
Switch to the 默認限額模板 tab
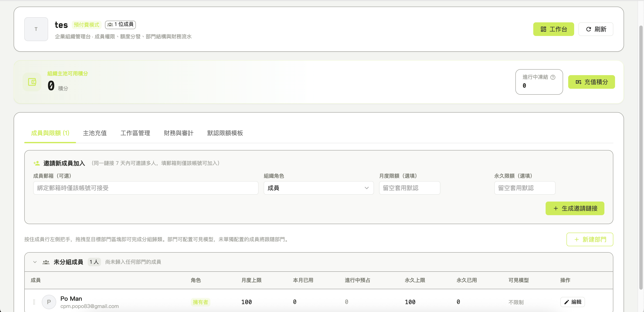pos(225,133)
